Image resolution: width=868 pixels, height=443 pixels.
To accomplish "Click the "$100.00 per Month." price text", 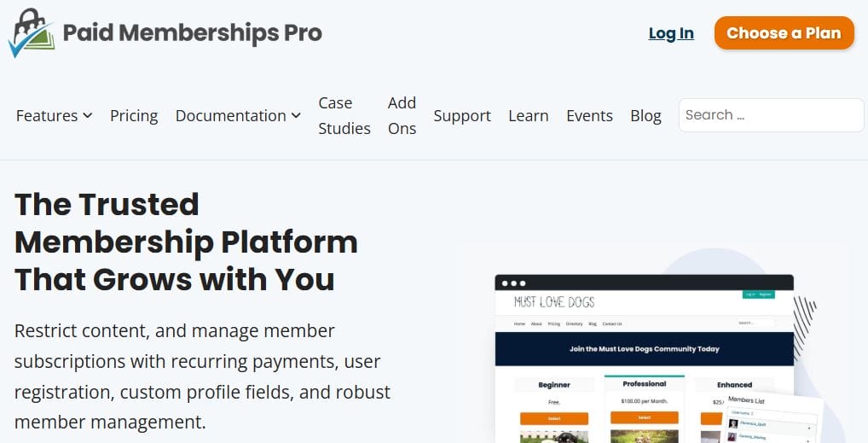I will tap(645, 401).
